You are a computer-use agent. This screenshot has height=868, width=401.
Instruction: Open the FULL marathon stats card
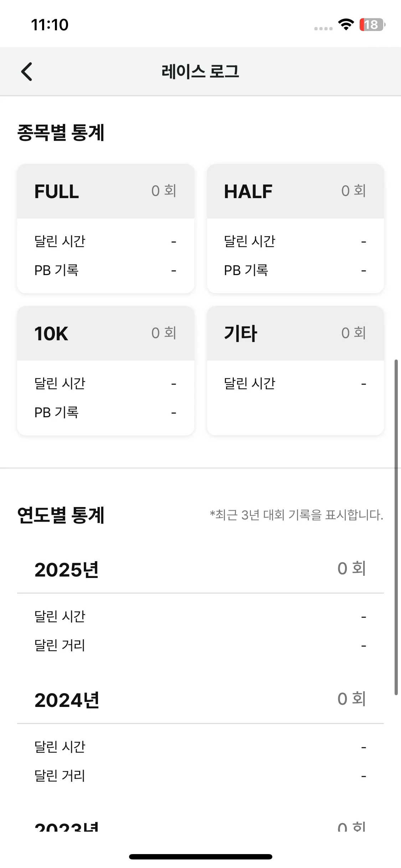click(x=106, y=228)
